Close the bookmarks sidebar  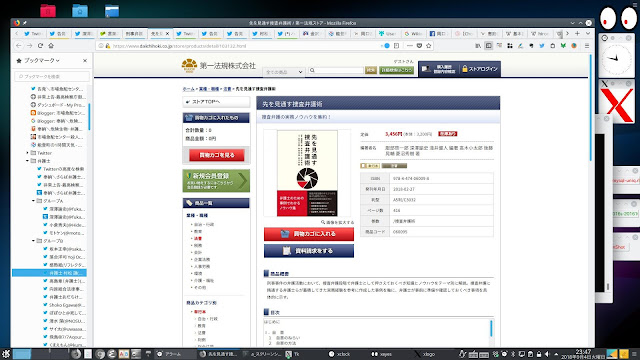(85, 60)
